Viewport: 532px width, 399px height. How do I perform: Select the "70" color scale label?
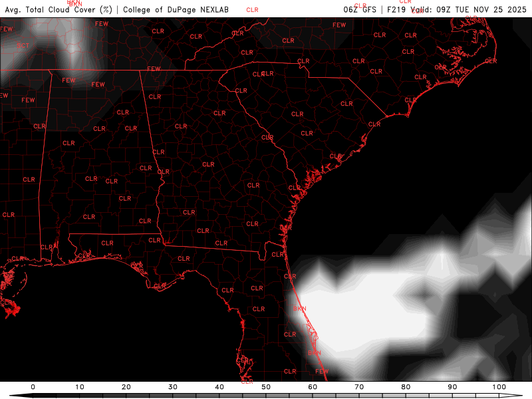359,387
